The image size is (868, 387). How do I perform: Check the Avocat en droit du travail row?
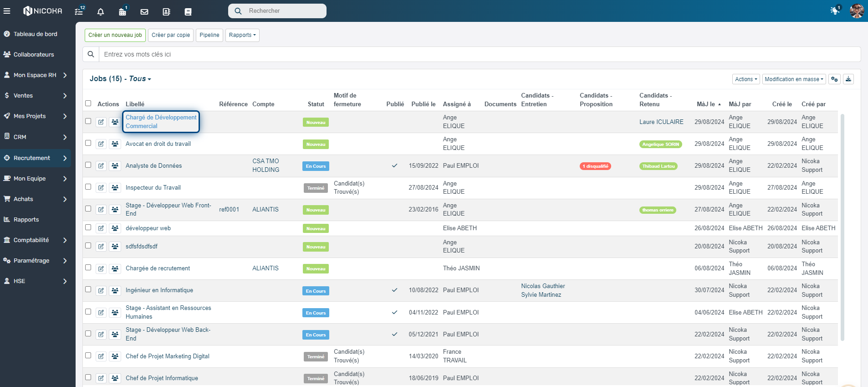88,143
